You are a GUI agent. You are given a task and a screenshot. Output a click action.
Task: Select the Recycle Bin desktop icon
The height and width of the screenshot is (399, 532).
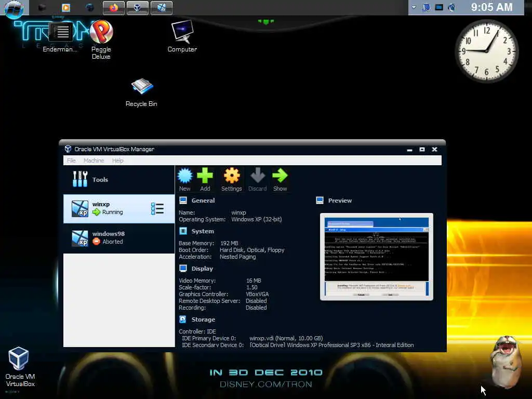point(141,92)
